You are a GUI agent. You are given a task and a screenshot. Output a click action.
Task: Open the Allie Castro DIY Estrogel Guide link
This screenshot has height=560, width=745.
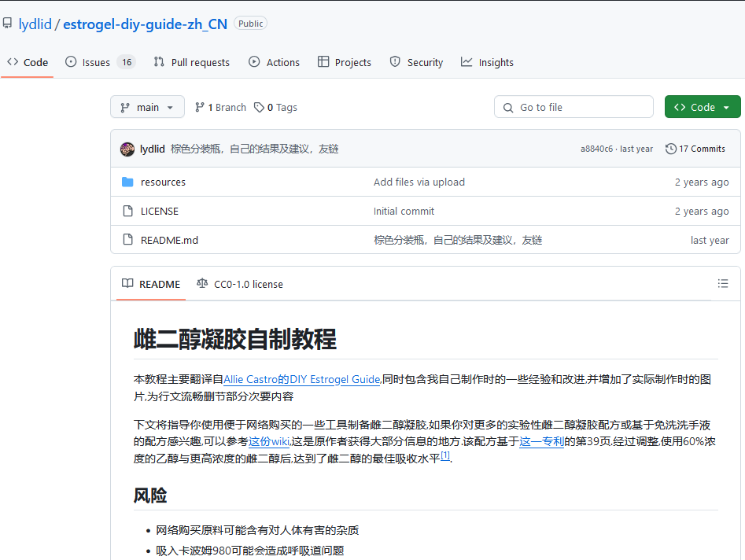coord(302,379)
